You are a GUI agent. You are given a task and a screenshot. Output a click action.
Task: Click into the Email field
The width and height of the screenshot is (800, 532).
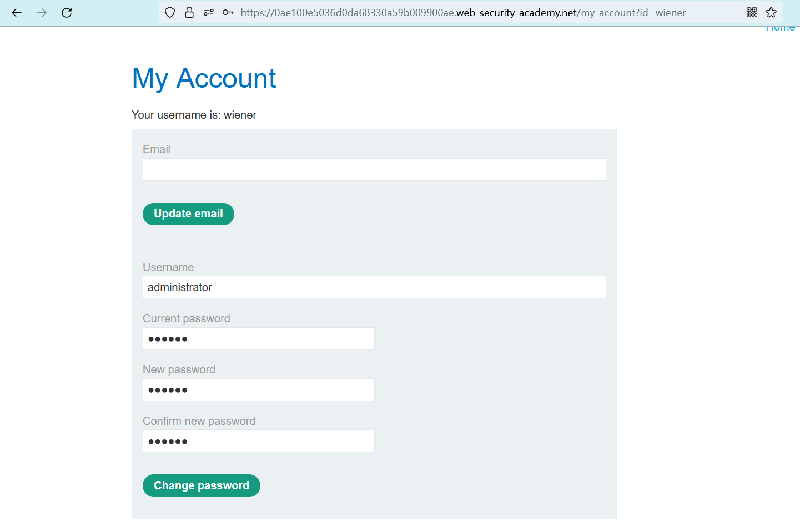coord(374,170)
